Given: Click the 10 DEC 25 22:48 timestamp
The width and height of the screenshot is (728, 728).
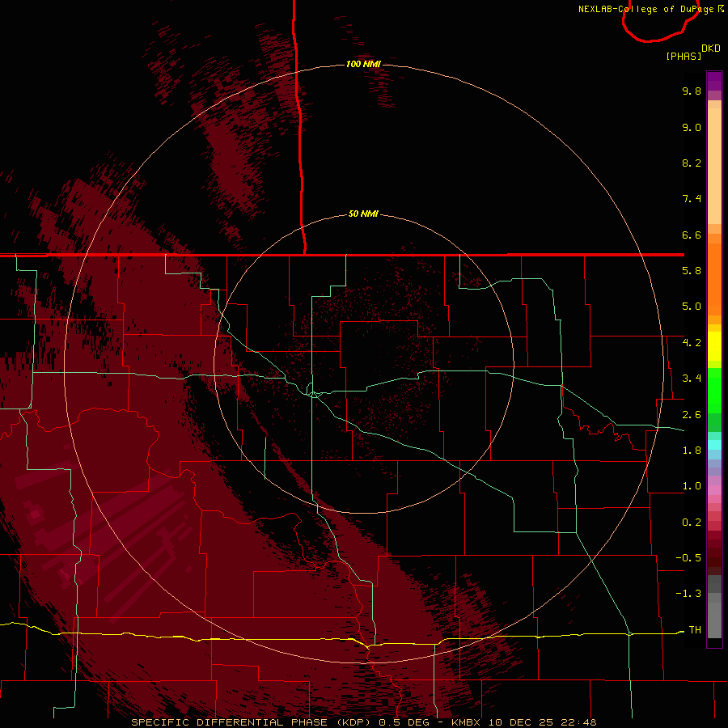Looking at the screenshot, I should coord(542,722).
